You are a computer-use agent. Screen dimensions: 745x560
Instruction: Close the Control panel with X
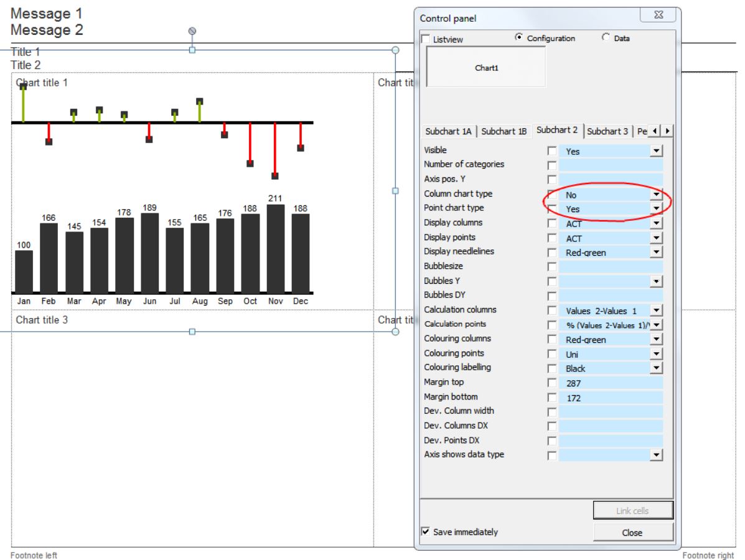(x=658, y=15)
